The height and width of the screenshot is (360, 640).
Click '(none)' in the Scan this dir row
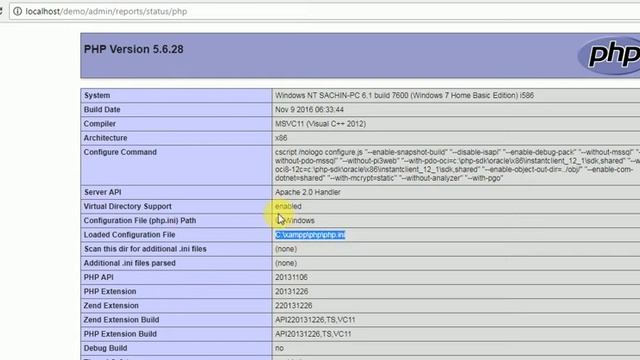[286, 249]
